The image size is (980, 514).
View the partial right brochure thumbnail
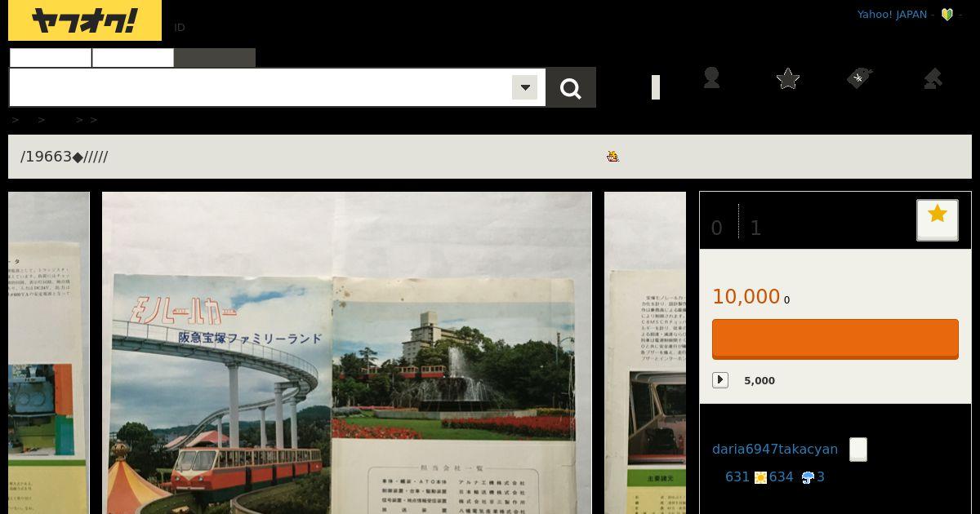(645, 352)
